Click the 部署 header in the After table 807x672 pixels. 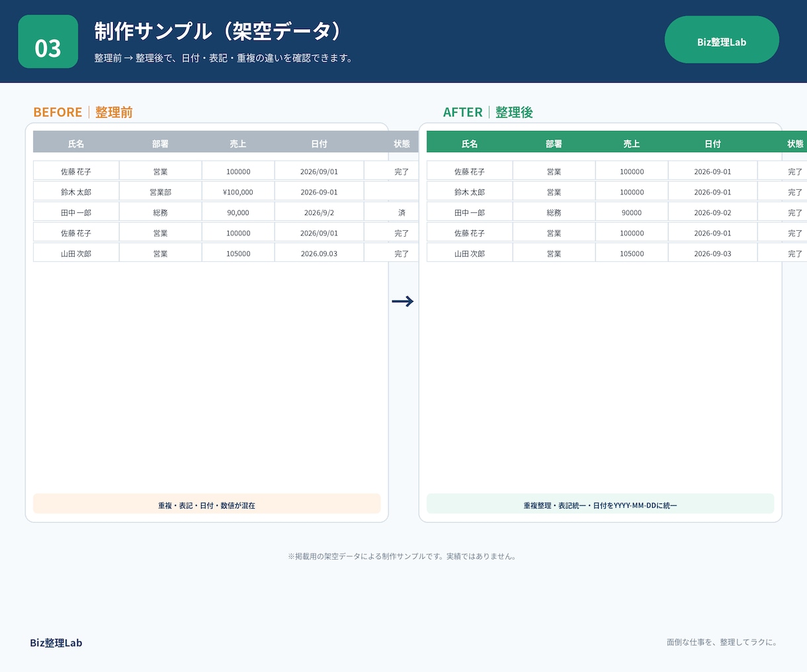[554, 144]
